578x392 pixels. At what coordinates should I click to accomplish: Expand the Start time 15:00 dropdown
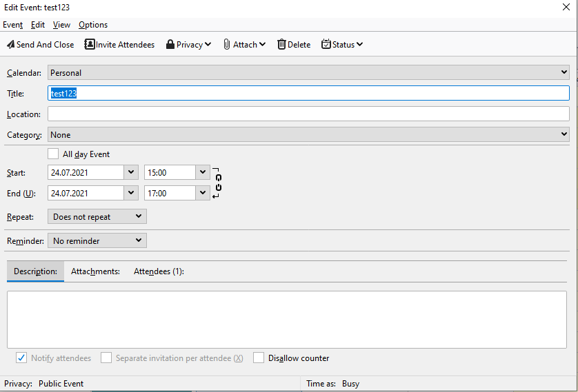(202, 172)
